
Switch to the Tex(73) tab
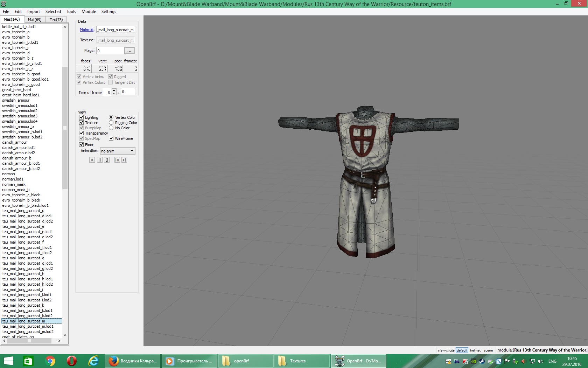point(56,20)
